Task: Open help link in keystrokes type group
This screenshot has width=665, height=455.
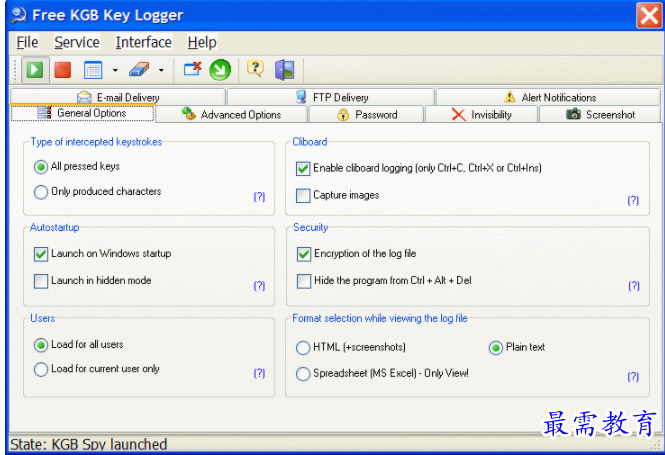Action: pyautogui.click(x=259, y=196)
